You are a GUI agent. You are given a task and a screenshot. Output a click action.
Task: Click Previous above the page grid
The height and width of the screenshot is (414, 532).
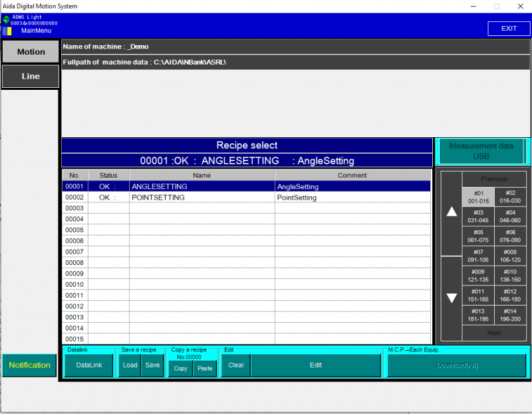click(493, 178)
